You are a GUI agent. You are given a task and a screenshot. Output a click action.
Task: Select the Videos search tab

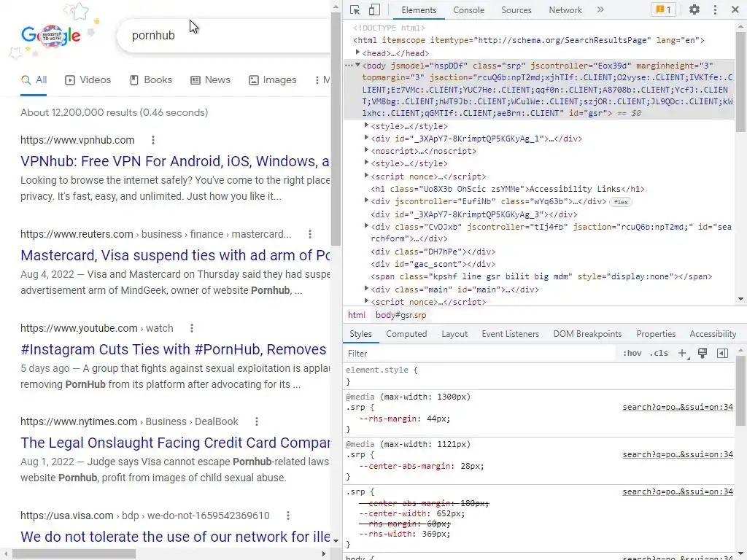click(x=88, y=80)
